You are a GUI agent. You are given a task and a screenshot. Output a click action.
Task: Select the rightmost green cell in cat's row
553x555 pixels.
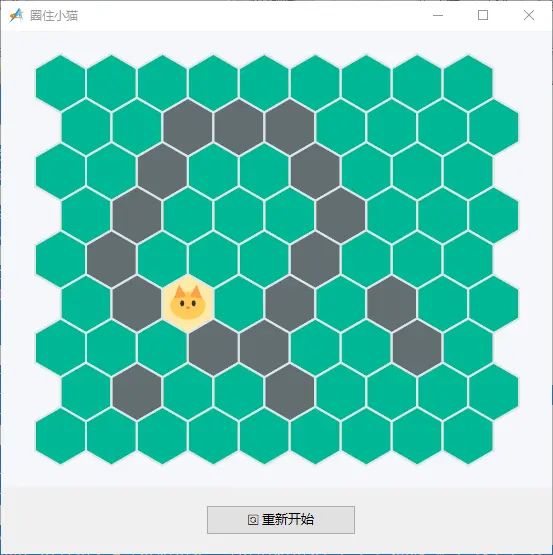pos(494,304)
